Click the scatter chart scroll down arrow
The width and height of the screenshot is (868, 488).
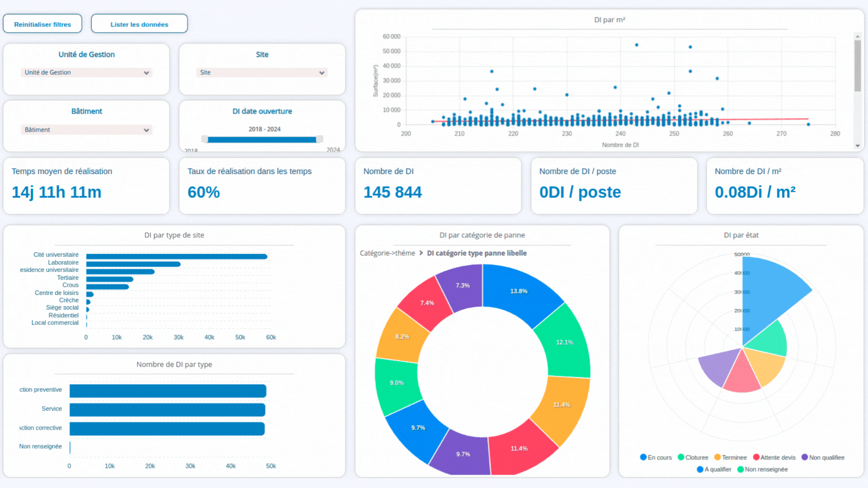click(857, 146)
